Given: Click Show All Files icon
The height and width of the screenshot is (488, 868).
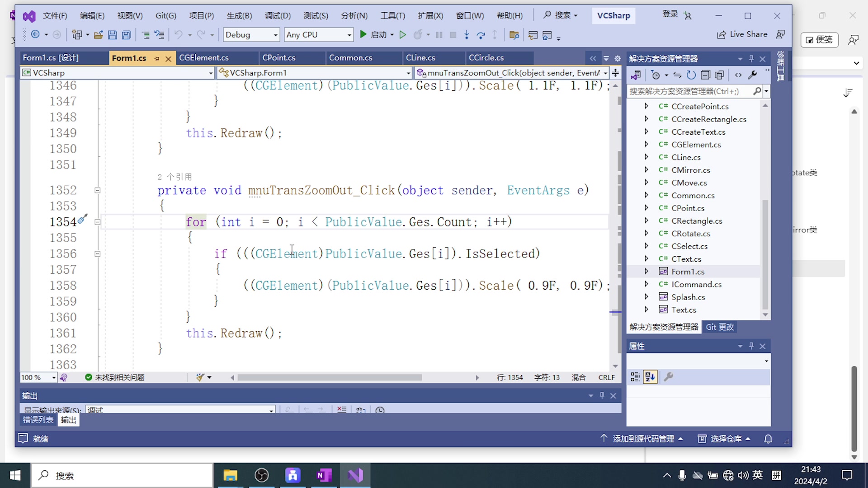Looking at the screenshot, I should [719, 75].
